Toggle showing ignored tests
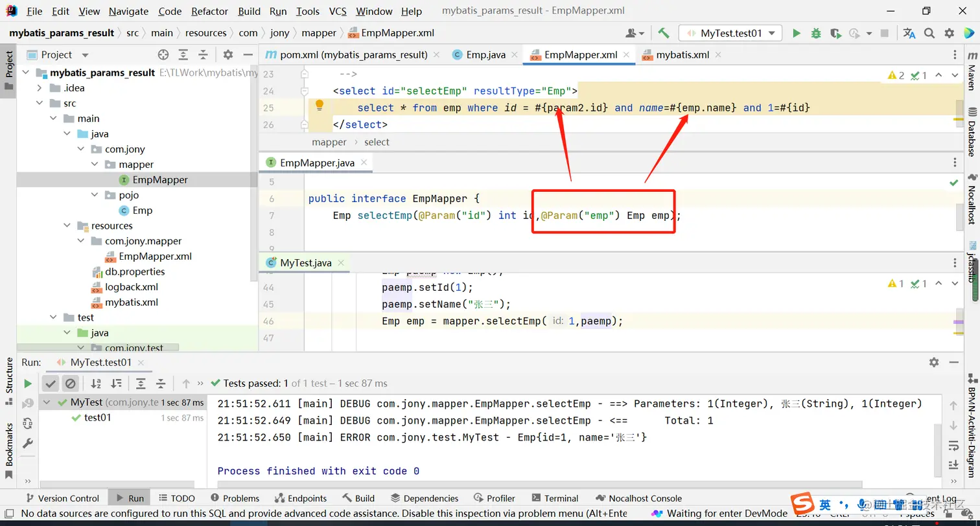The height and width of the screenshot is (526, 980). click(x=71, y=383)
